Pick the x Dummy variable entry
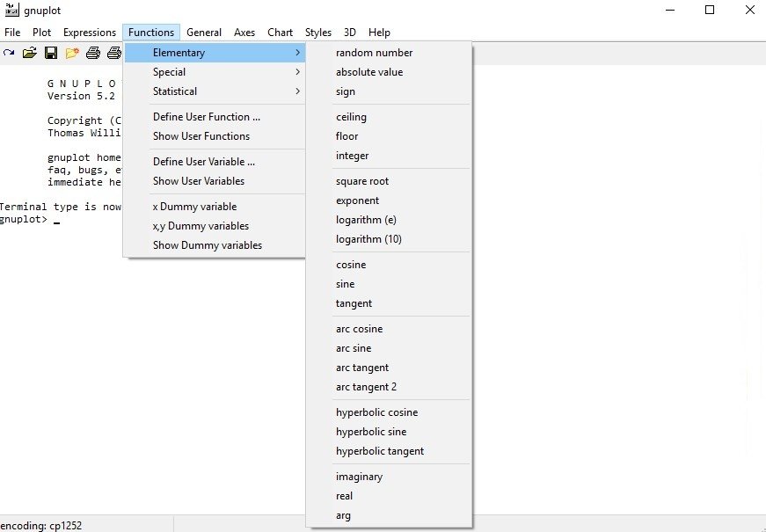 click(215, 207)
